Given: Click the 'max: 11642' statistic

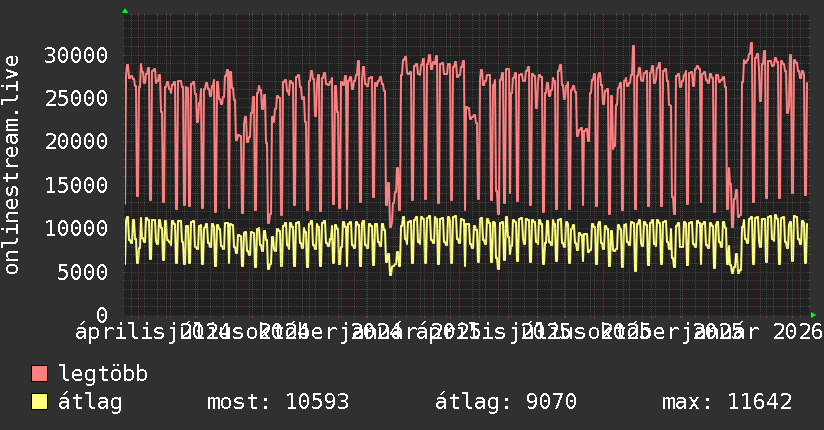Looking at the screenshot, I should [727, 403].
